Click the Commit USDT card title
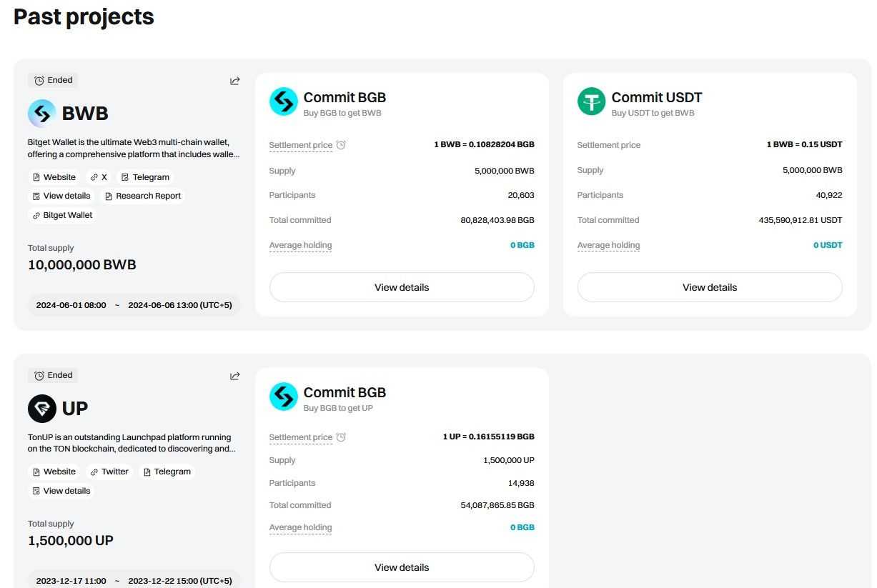The image size is (877, 588). coord(657,97)
